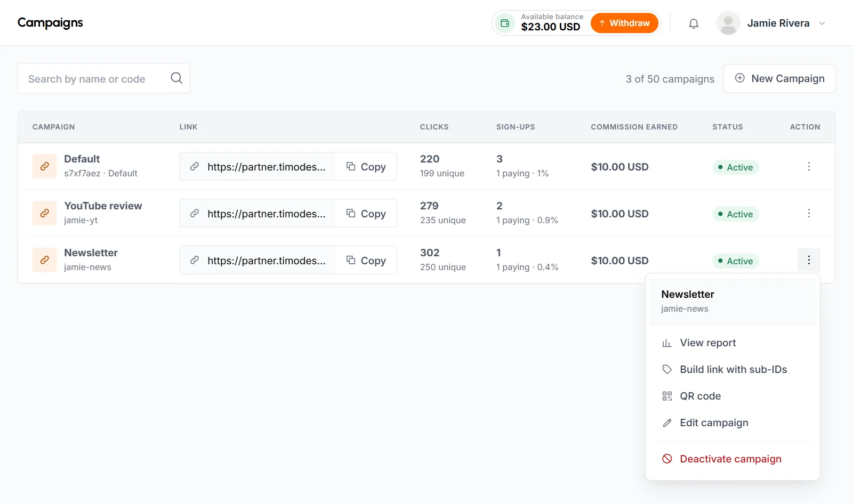Click the YouTube review campaign link icon
The image size is (853, 504).
[x=45, y=213]
